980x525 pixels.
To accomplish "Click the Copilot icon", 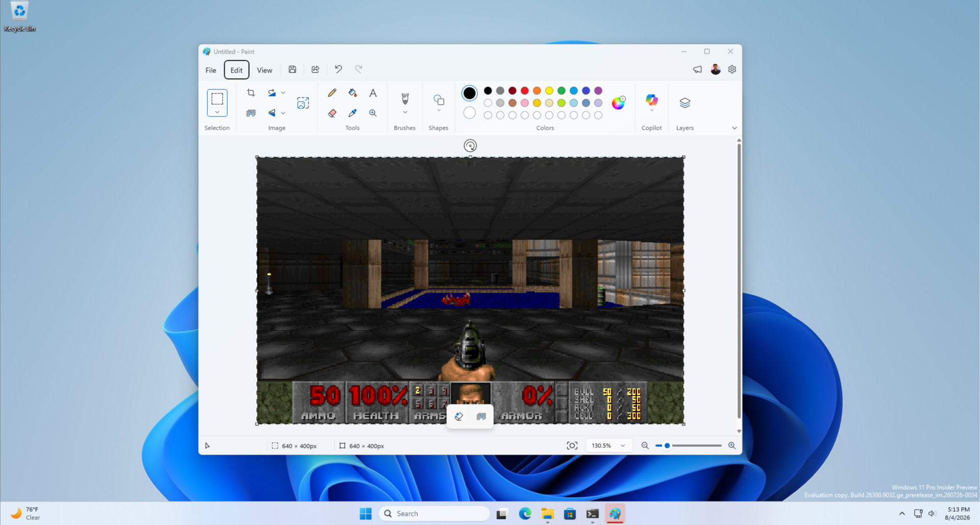I will [652, 100].
